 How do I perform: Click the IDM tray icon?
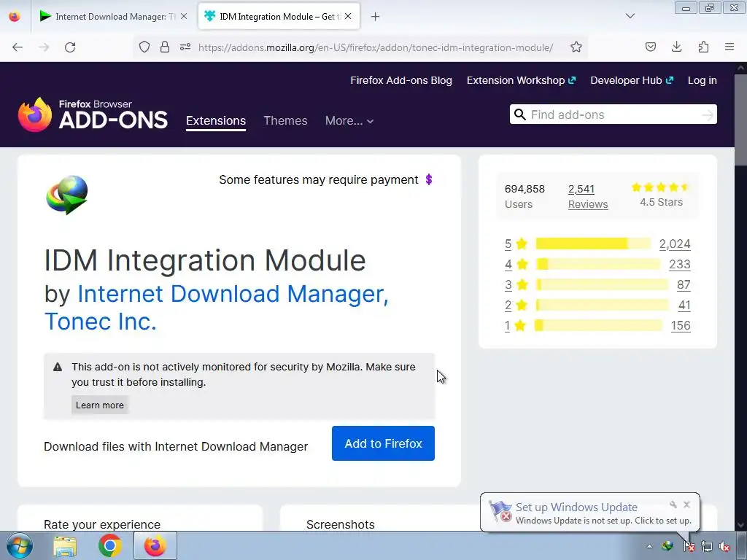click(x=668, y=546)
